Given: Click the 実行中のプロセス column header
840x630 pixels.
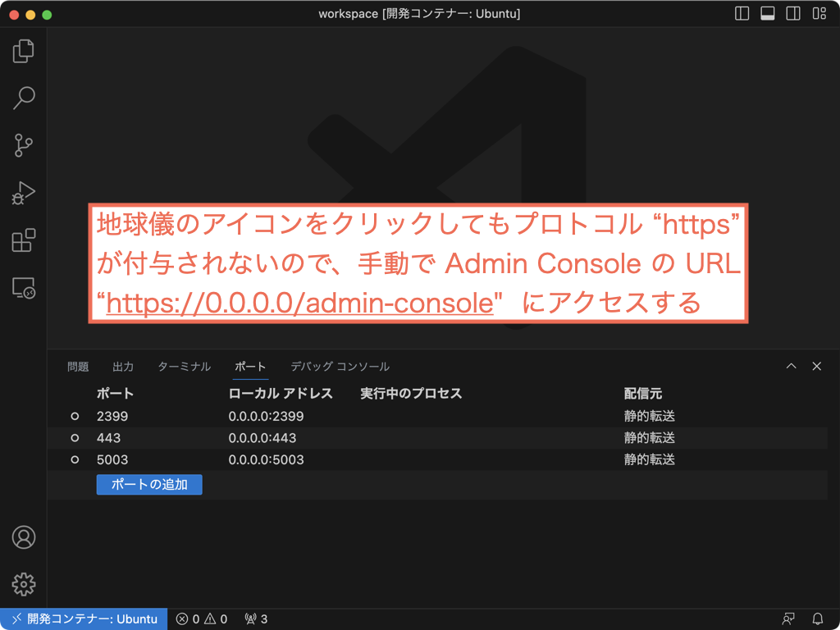Looking at the screenshot, I should (412, 394).
